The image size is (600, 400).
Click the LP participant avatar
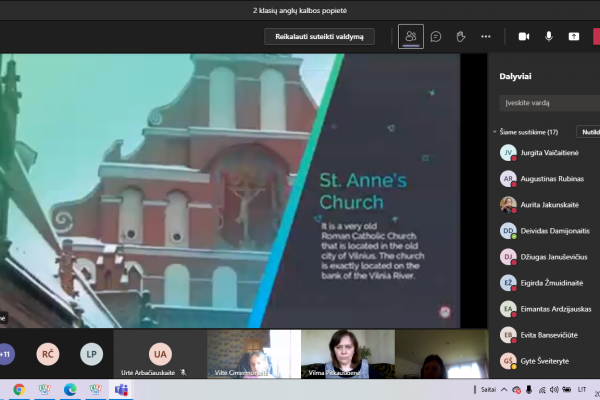click(91, 354)
